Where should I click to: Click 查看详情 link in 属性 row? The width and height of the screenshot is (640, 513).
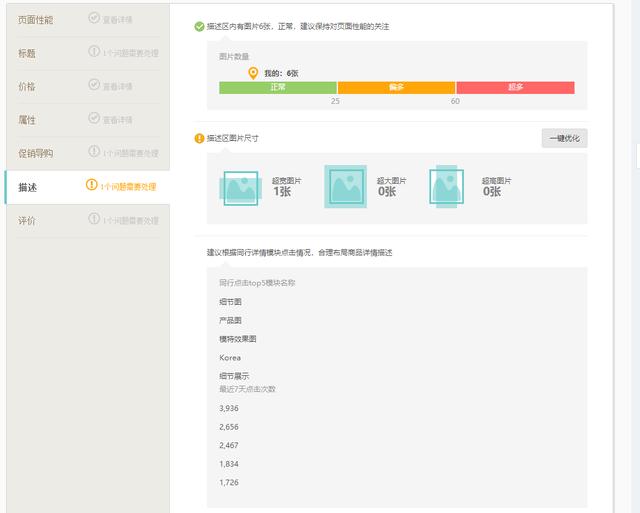tap(117, 120)
